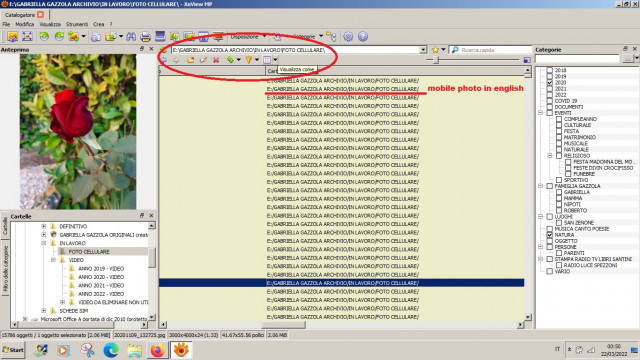
Task: Click the Print icon in the toolbar
Action: 145,37
